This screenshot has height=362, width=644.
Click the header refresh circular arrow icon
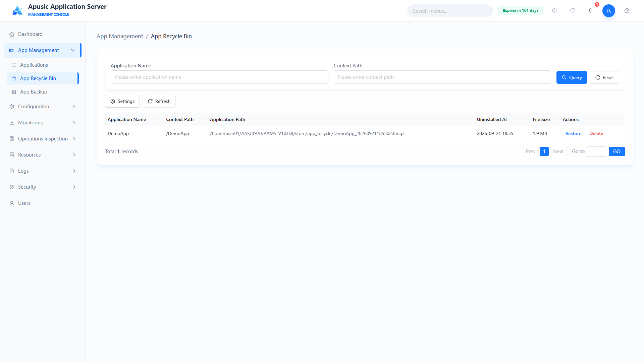click(573, 11)
